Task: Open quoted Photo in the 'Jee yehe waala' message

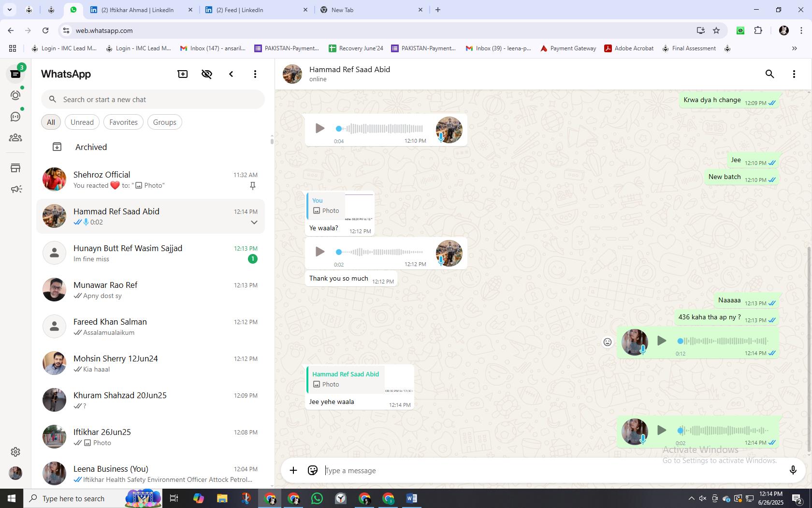Action: 360,380
